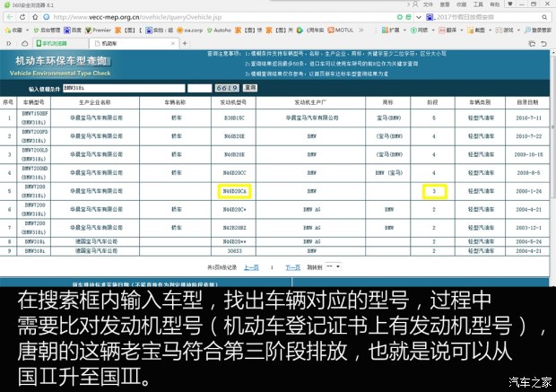Click the Baidu search engine icon
The width and height of the screenshot is (556, 392).
click(x=430, y=17)
